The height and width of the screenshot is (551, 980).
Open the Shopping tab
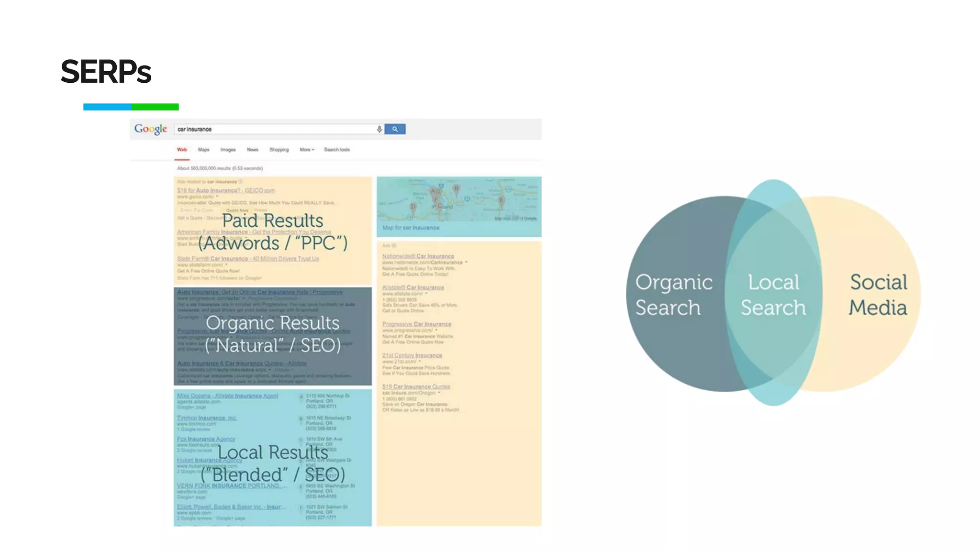(279, 150)
